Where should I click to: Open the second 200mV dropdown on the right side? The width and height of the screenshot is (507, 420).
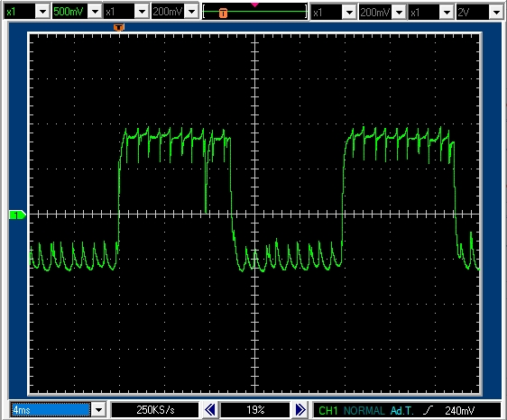400,13
